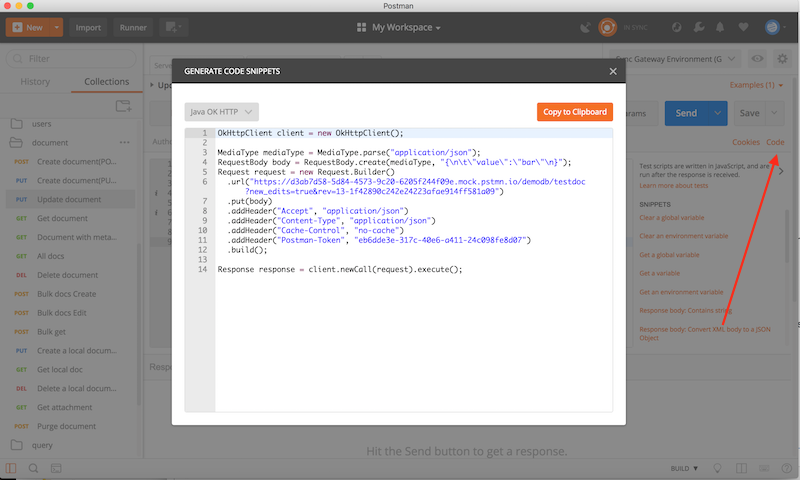The height and width of the screenshot is (480, 800).
Task: Click Copy to Clipboard button
Action: 574,112
